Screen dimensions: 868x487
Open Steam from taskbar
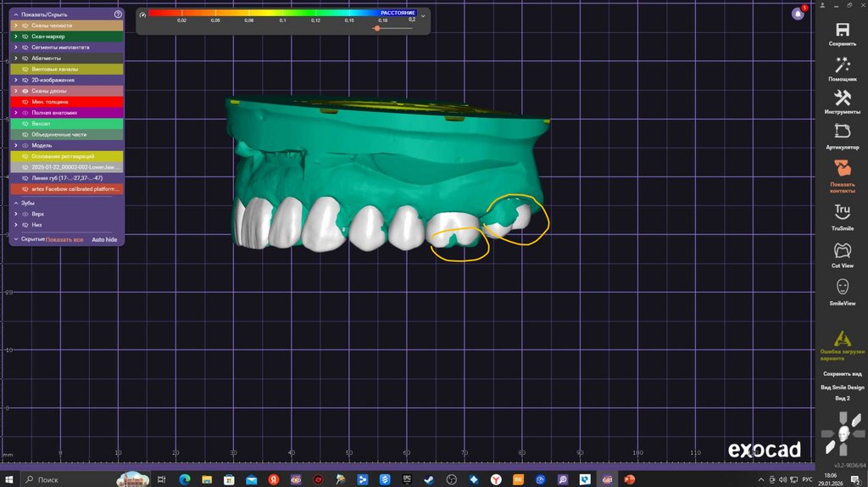(429, 479)
